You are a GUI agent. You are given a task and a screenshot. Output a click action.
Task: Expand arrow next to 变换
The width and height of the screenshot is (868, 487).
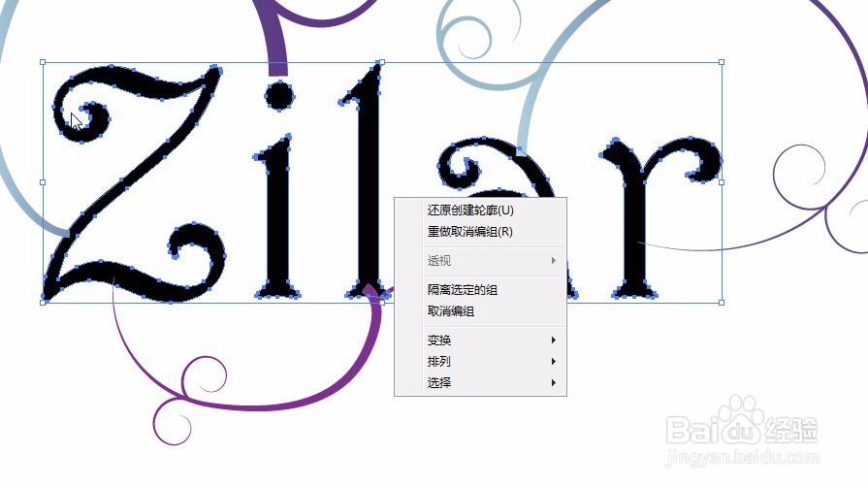tap(554, 341)
